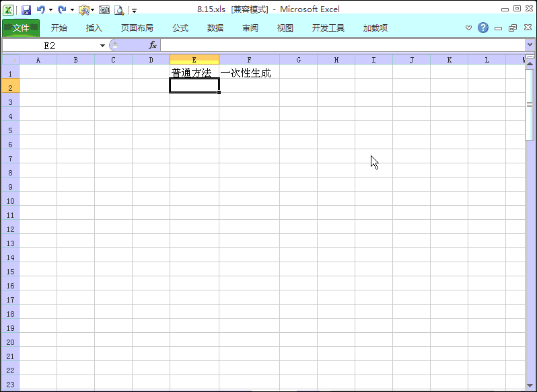537x392 pixels.
Task: Switch to the 视图 tab
Action: tap(285, 28)
